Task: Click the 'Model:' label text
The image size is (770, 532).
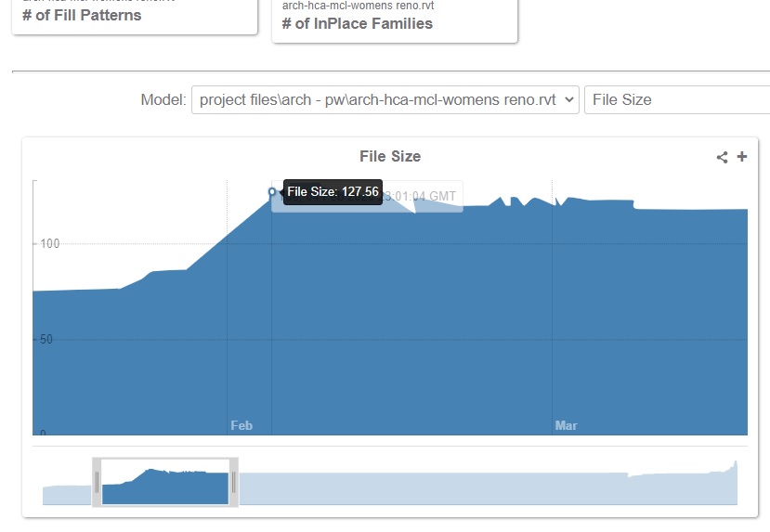Action: point(163,100)
